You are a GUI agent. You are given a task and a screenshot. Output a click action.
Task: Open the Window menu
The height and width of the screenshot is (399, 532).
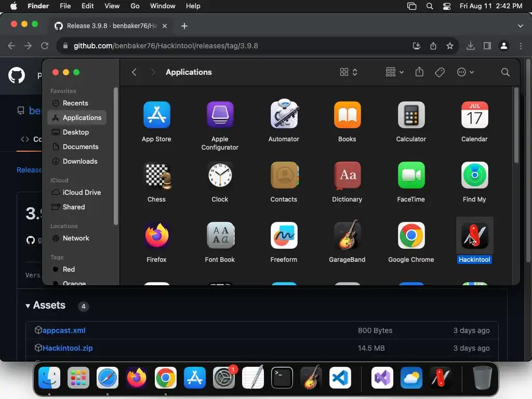click(163, 6)
